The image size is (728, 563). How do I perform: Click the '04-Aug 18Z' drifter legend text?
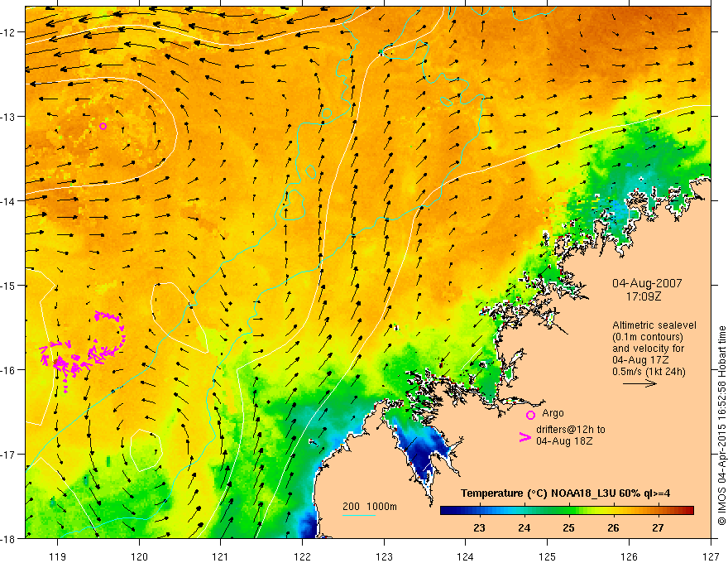(x=564, y=440)
